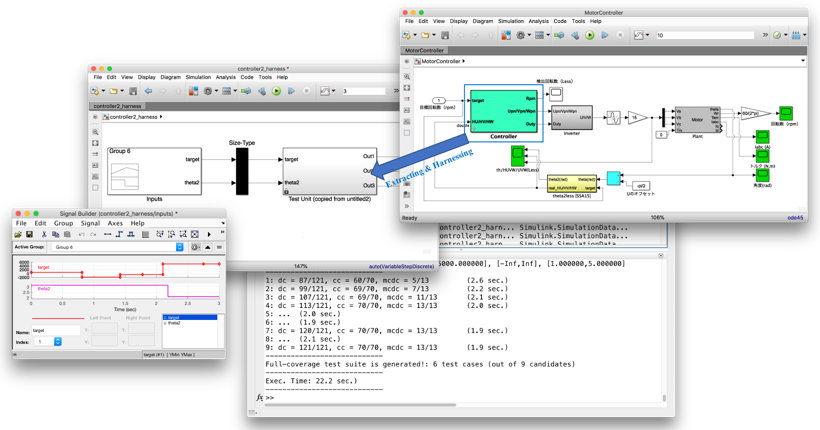Click step signal icon in Signal Builder toolbar
The width and height of the screenshot is (820, 430).
119,234
